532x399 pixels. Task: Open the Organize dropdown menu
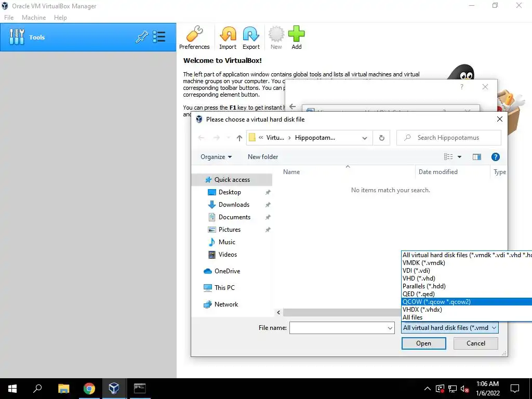216,157
